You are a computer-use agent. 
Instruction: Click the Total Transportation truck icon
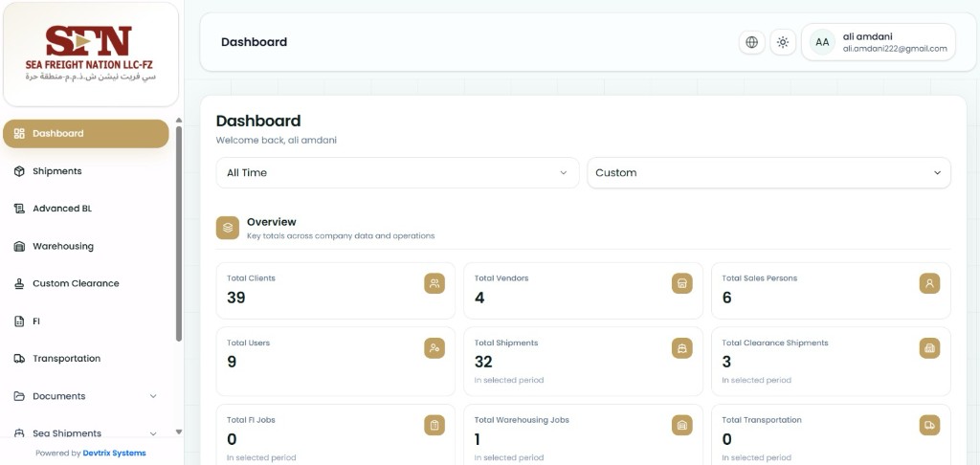click(x=929, y=425)
